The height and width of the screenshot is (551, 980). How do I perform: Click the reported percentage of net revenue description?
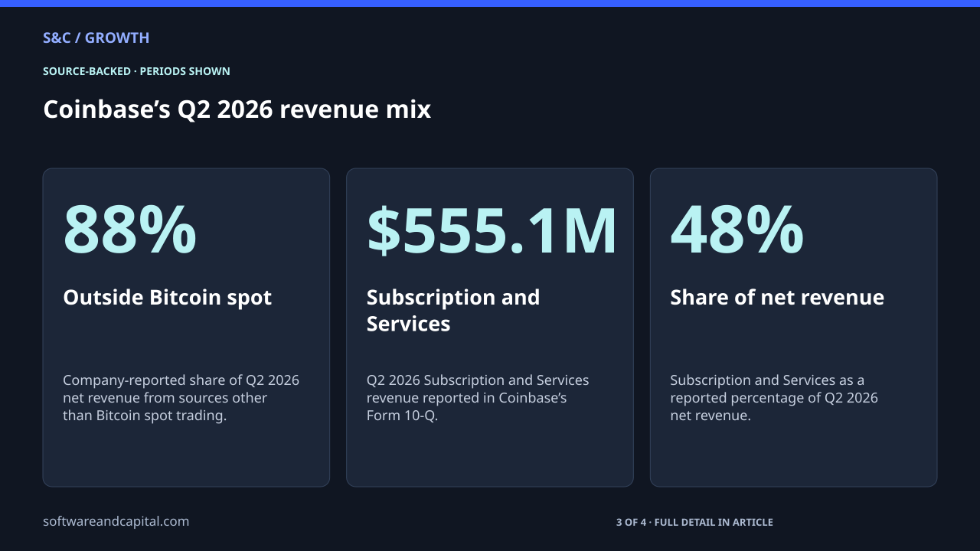click(x=774, y=398)
